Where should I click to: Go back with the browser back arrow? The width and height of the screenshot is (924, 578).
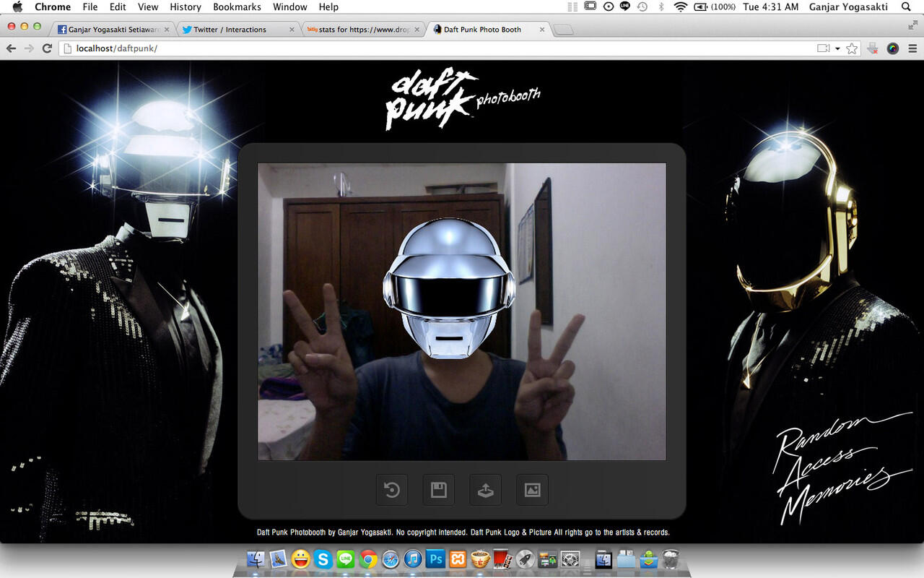11,48
